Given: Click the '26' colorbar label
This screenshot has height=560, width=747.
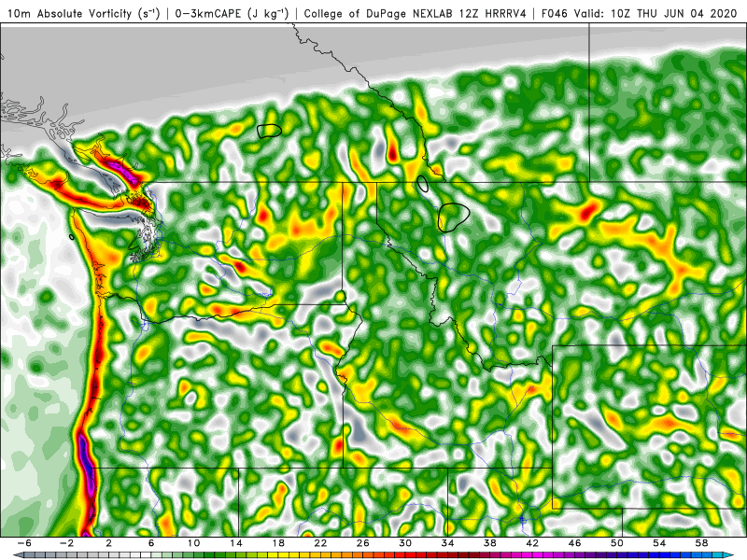Looking at the screenshot, I should (363, 543).
